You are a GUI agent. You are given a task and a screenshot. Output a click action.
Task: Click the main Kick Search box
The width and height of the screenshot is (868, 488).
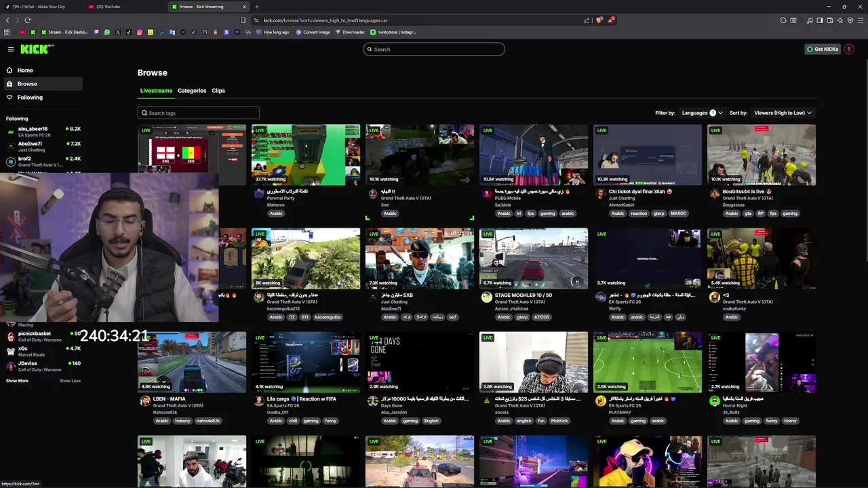coord(434,49)
